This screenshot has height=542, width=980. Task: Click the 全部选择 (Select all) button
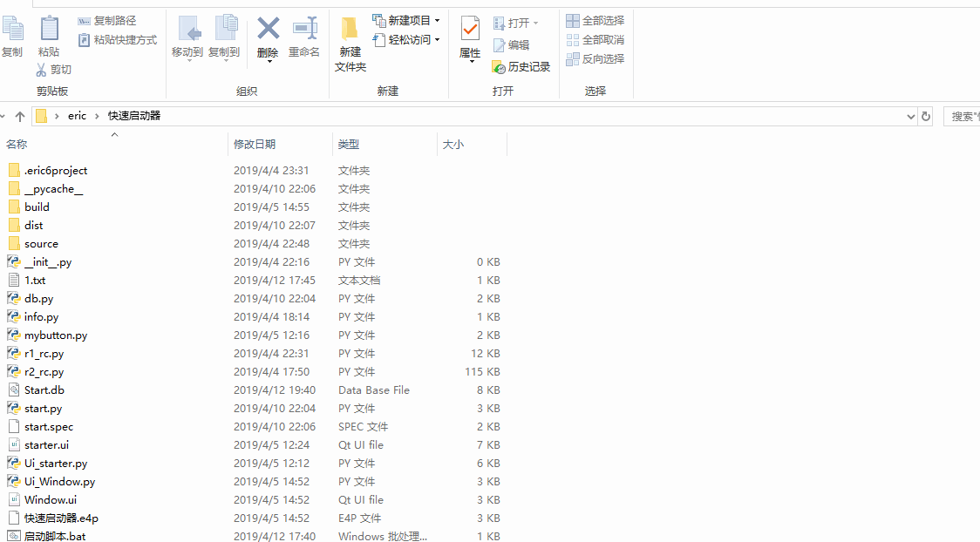pos(595,19)
